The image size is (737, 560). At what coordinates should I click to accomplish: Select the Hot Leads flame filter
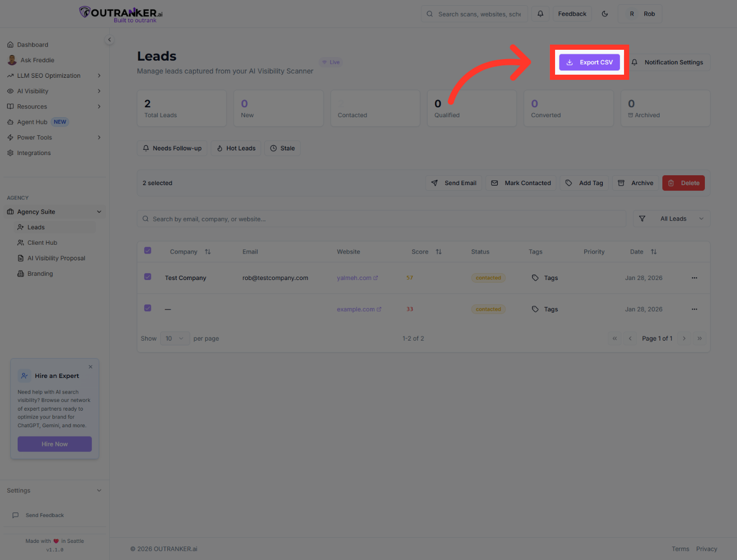click(235, 148)
